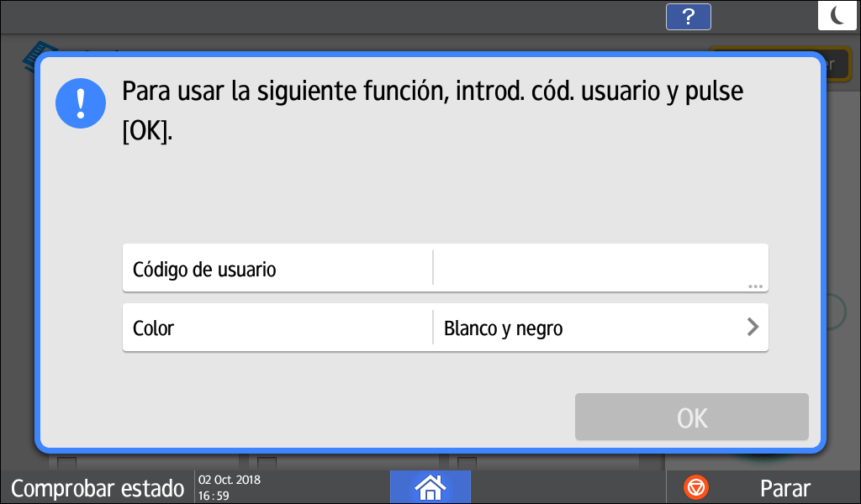The height and width of the screenshot is (504, 861).
Task: Open the help question mark button
Action: coord(688,16)
